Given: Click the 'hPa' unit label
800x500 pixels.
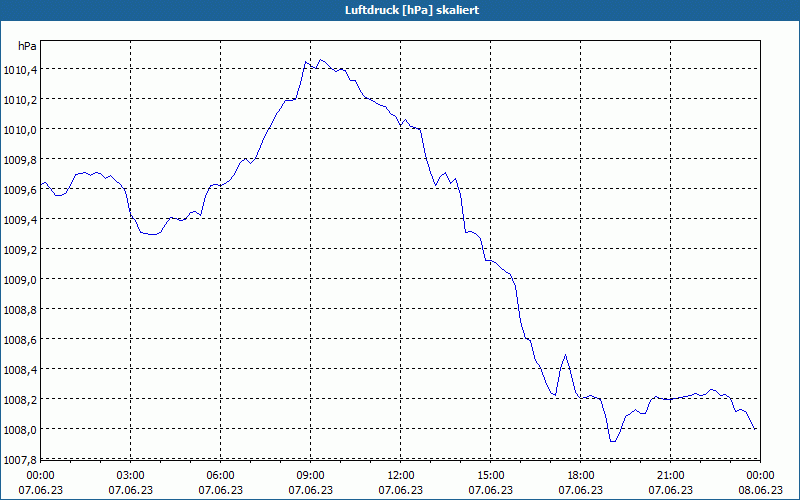Looking at the screenshot, I should (x=27, y=46).
